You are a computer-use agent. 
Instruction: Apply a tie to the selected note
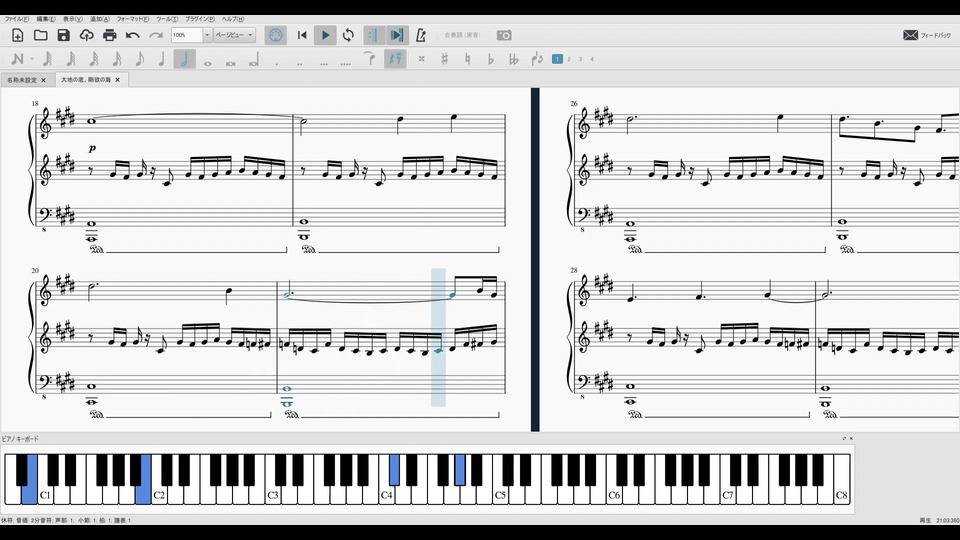pyautogui.click(x=369, y=59)
